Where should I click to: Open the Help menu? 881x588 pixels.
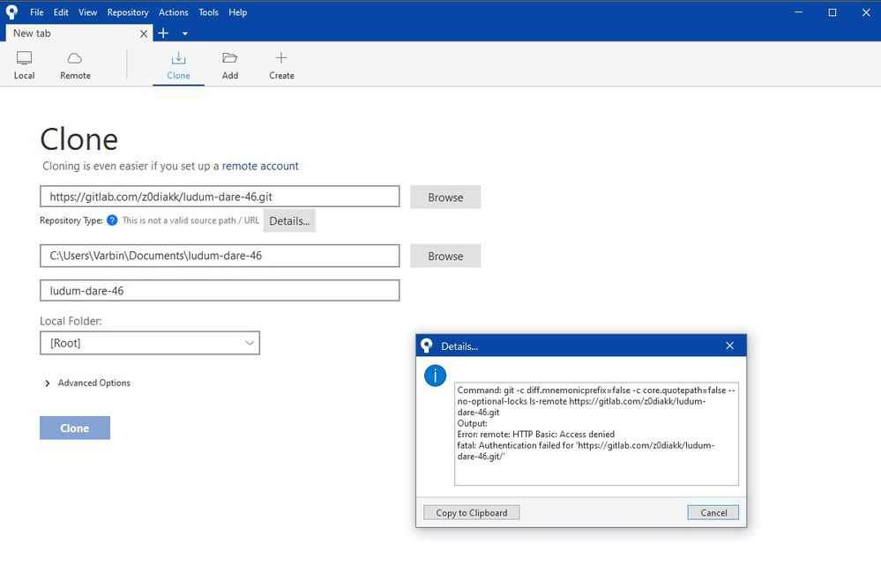[238, 12]
